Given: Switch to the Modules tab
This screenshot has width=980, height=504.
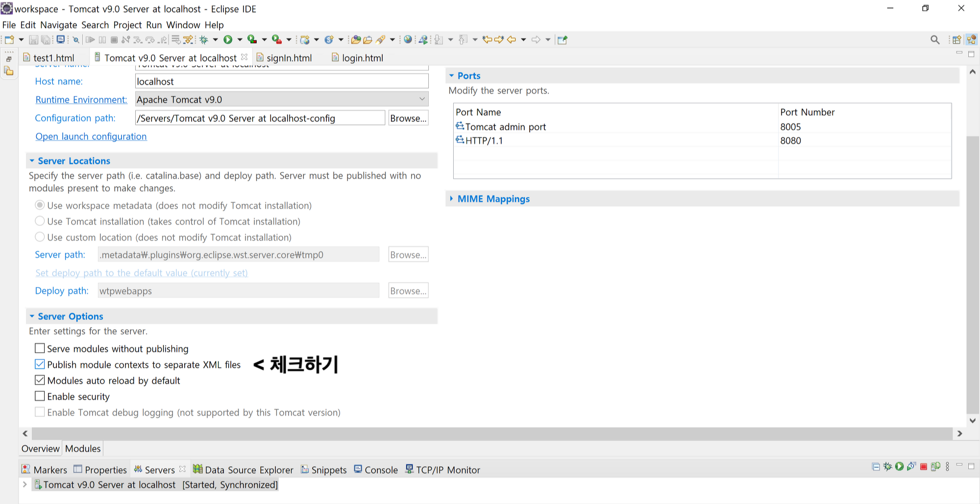Looking at the screenshot, I should [x=83, y=449].
